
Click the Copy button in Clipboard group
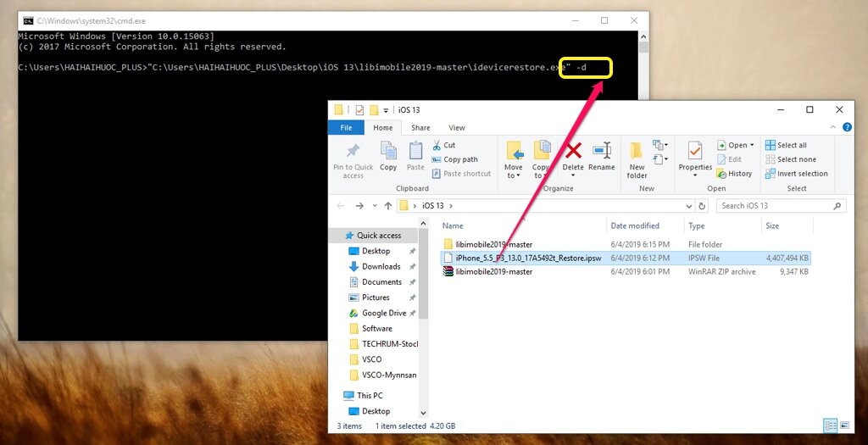point(388,157)
